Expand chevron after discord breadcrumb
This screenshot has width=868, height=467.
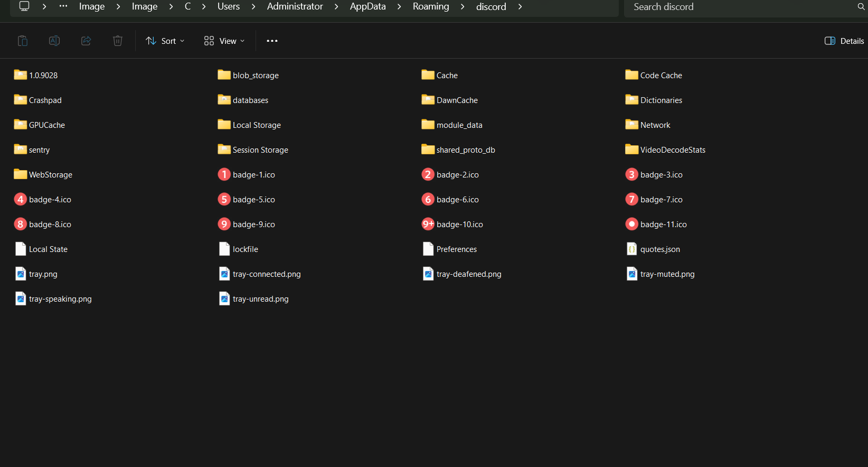click(x=520, y=6)
